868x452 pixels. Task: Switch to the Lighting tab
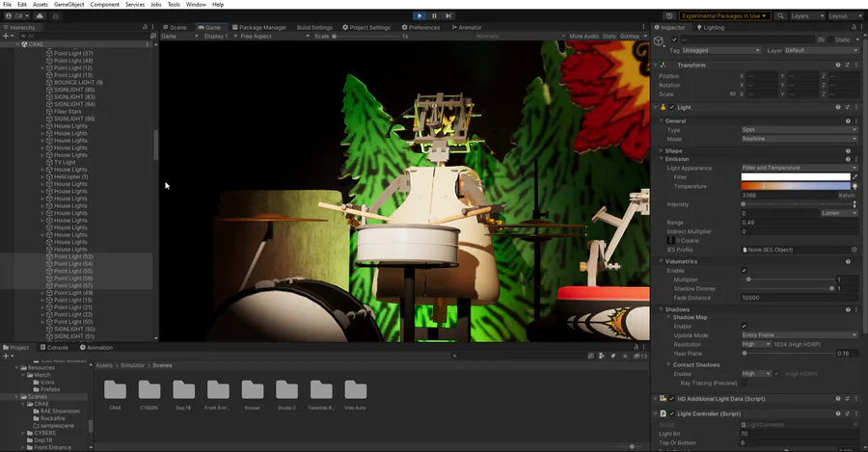(x=710, y=27)
